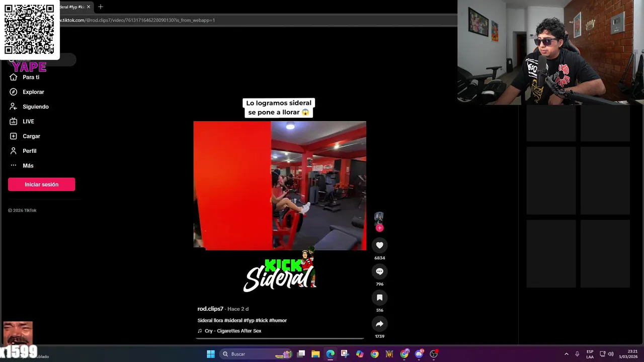Open the creator avatar above the heart
This screenshot has height=362, width=644.
pos(379,217)
